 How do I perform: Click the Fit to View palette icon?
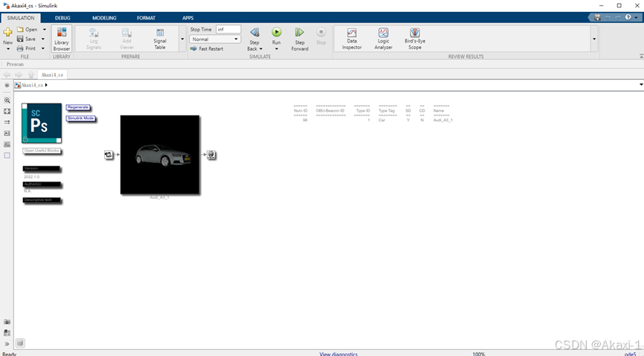coord(7,112)
